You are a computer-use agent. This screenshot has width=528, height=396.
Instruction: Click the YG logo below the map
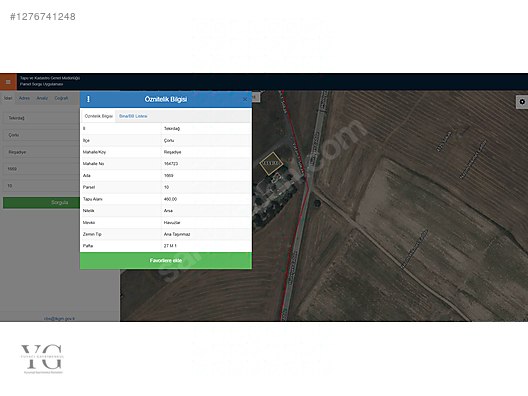42,359
